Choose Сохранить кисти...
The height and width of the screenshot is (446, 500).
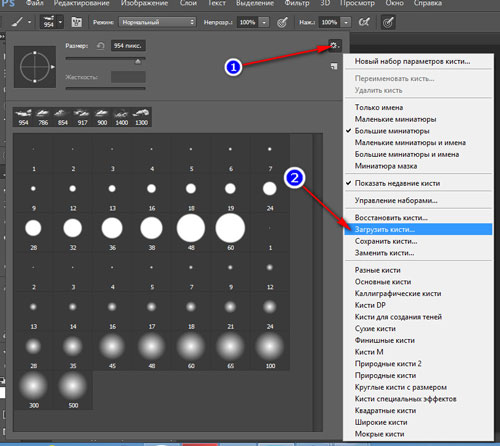[418, 241]
